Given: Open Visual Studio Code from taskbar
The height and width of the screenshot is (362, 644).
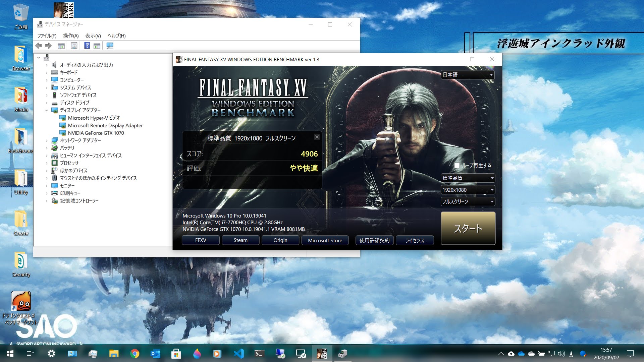Looking at the screenshot, I should 238,354.
